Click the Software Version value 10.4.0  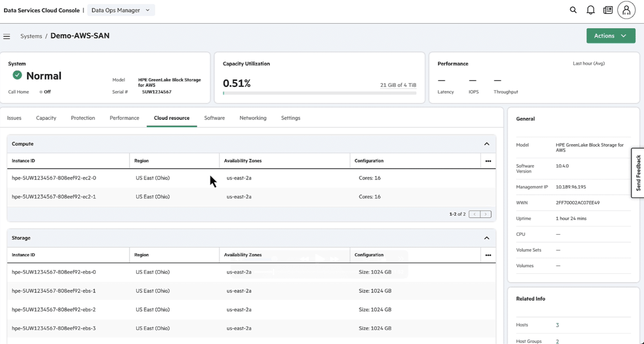[562, 166]
